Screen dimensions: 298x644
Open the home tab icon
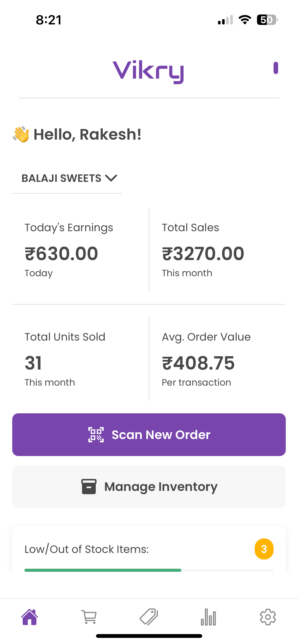click(30, 617)
